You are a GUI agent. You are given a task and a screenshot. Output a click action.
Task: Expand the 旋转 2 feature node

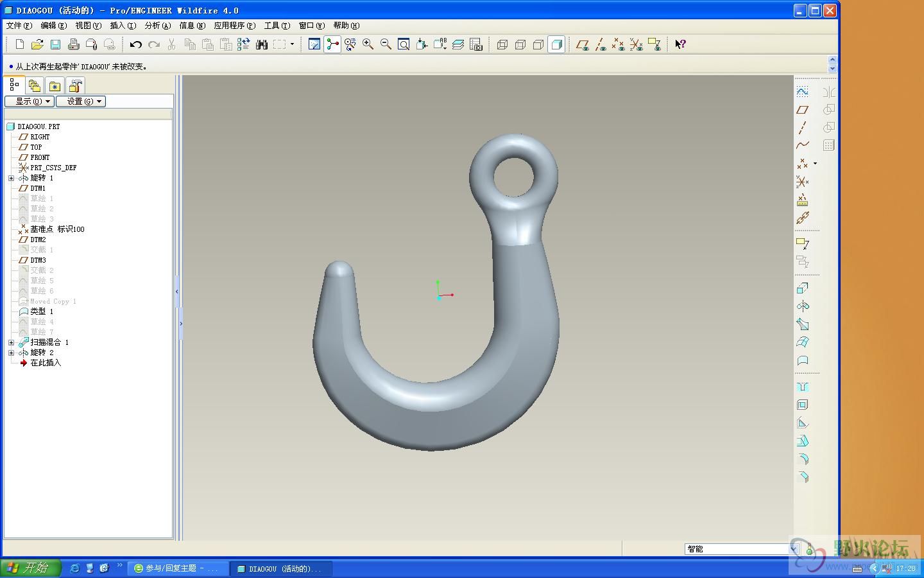coord(11,353)
